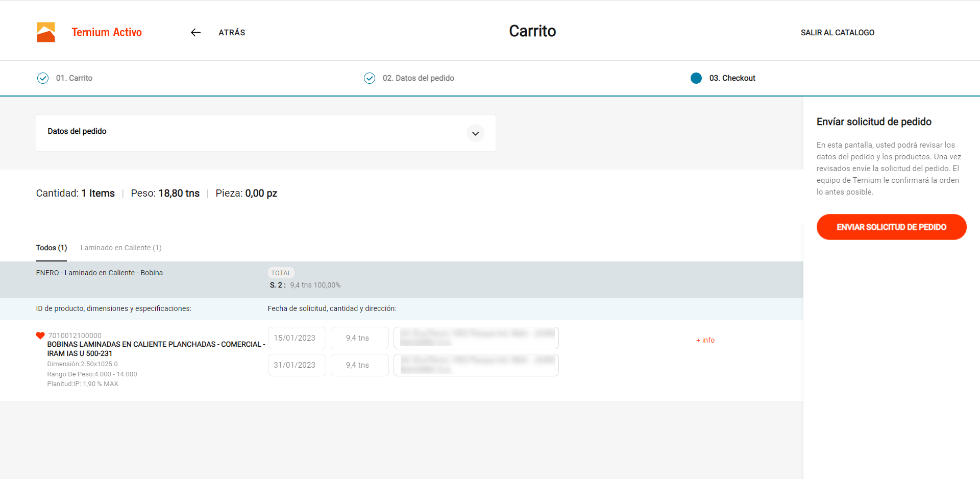Image resolution: width=980 pixels, height=479 pixels.
Task: Select the first row 9,4 tns quantity field
Action: click(x=359, y=338)
